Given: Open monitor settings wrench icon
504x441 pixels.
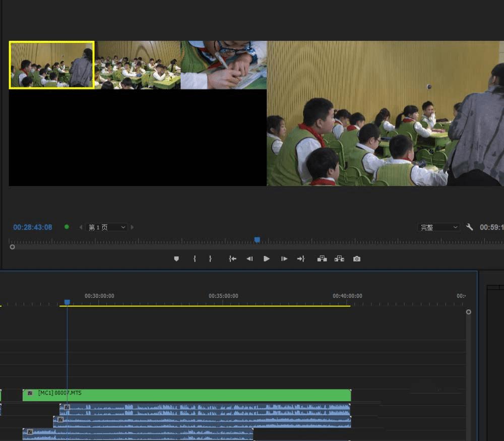Looking at the screenshot, I should pyautogui.click(x=469, y=227).
